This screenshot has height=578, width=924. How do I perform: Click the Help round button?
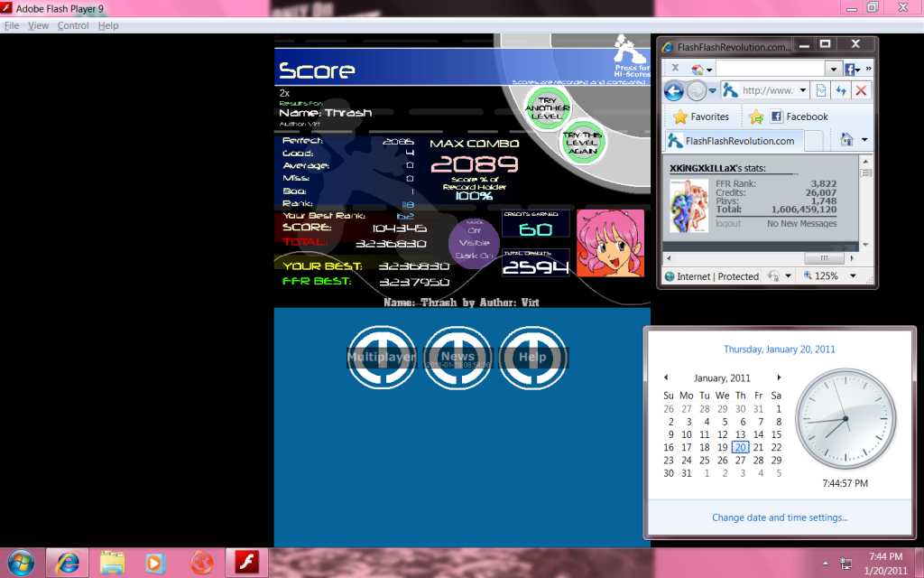(532, 358)
